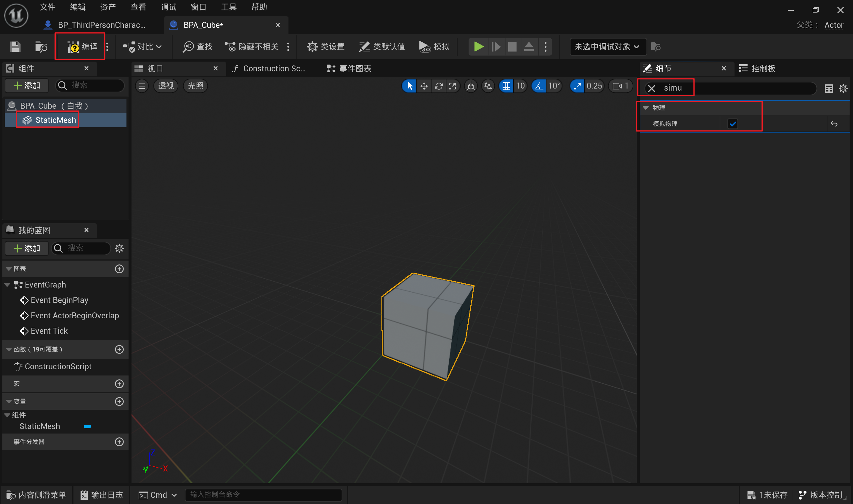Uncheck the 模拟物理 checkbox
The image size is (853, 504).
[x=732, y=124]
